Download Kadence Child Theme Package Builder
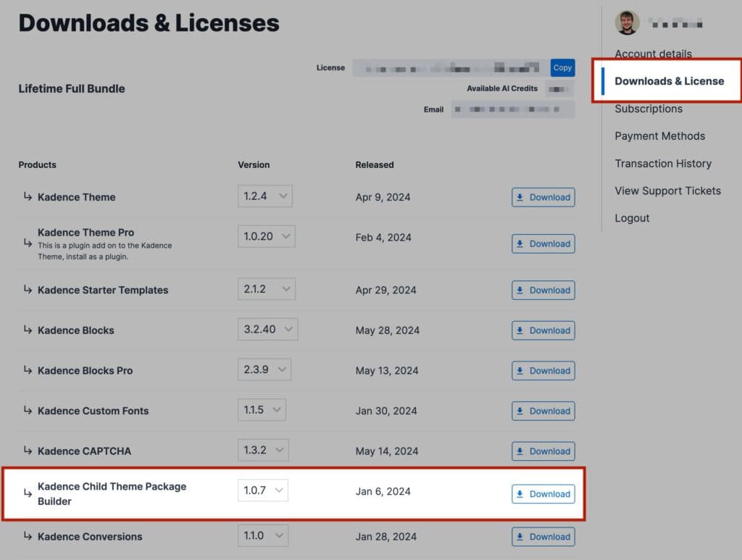This screenshot has width=742, height=560. [543, 494]
